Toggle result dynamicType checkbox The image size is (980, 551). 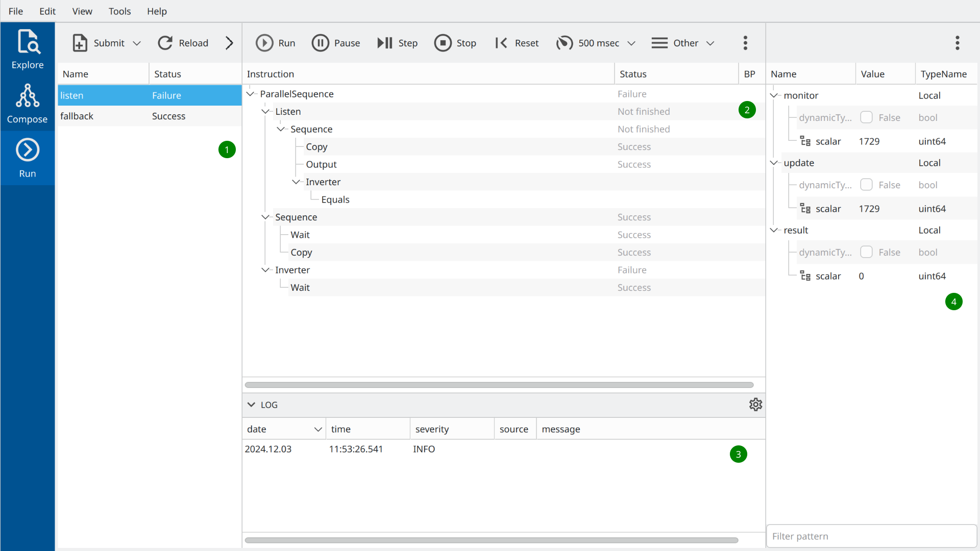(866, 252)
